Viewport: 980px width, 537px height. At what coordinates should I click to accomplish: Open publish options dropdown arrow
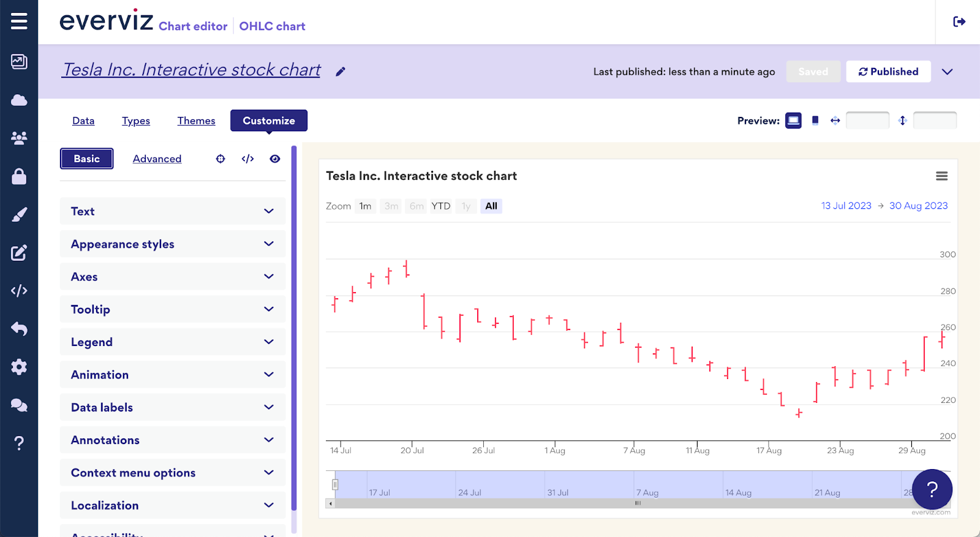948,72
